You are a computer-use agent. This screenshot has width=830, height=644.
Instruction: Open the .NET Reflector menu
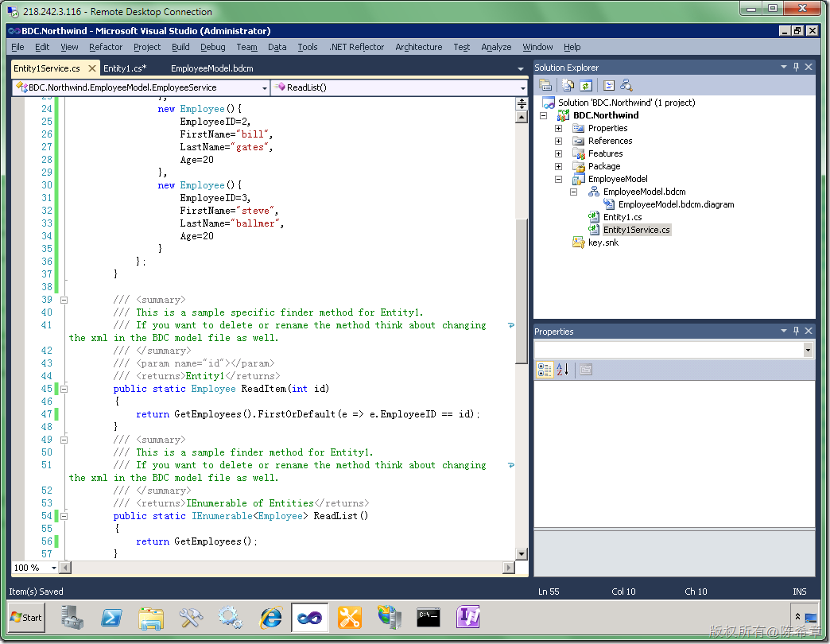(x=356, y=47)
